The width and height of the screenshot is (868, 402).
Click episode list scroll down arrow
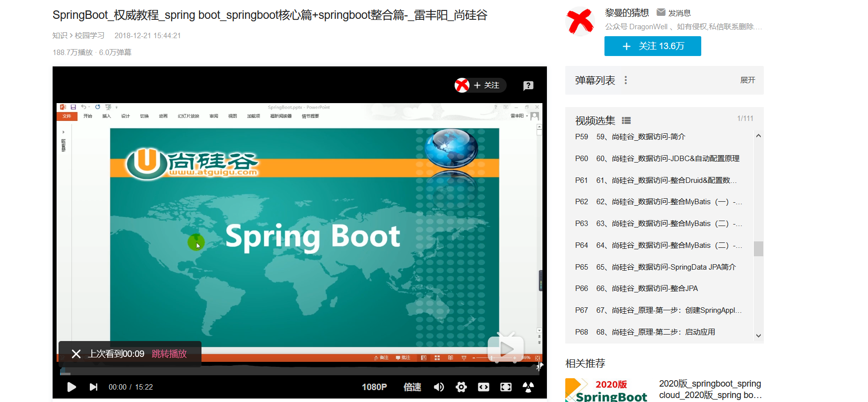[758, 336]
